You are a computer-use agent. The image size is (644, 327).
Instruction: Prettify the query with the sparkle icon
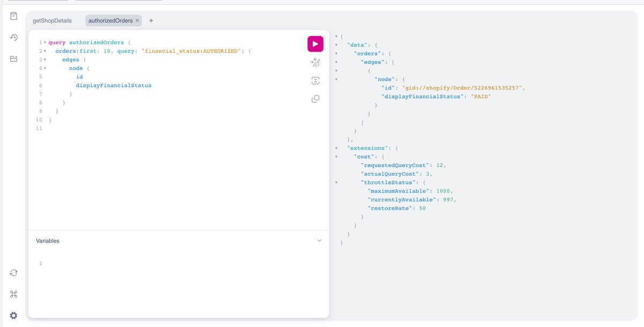coord(315,63)
